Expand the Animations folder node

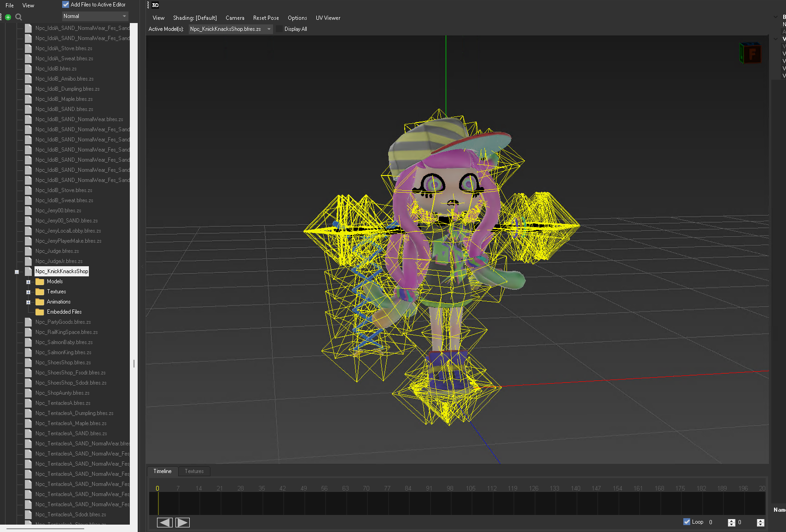click(28, 302)
